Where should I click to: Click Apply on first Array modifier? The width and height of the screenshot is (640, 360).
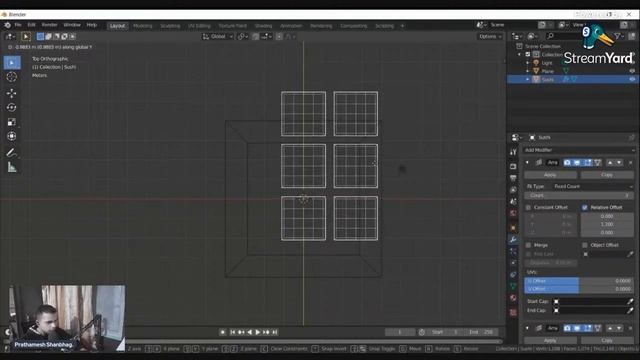coord(550,175)
